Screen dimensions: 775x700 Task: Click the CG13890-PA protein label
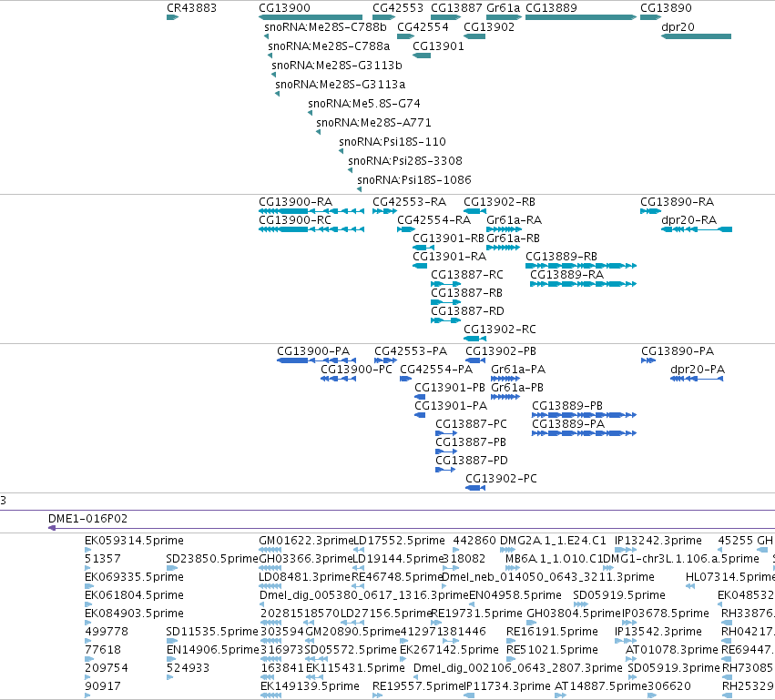678,351
